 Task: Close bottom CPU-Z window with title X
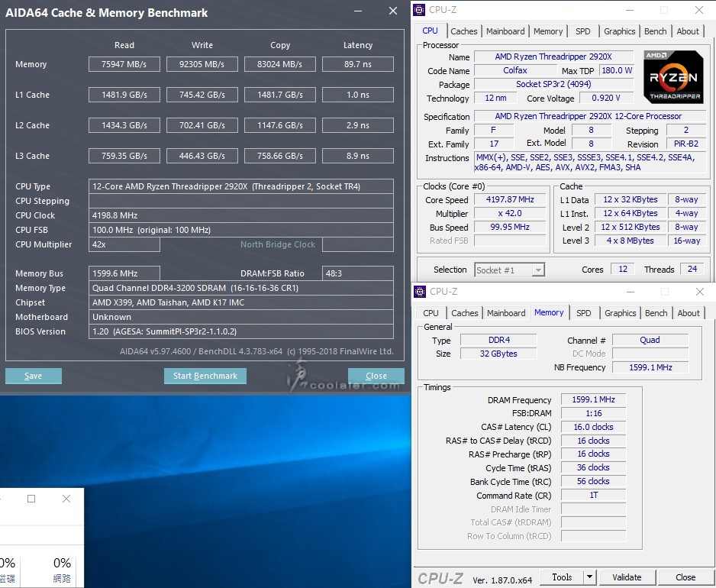pos(699,292)
